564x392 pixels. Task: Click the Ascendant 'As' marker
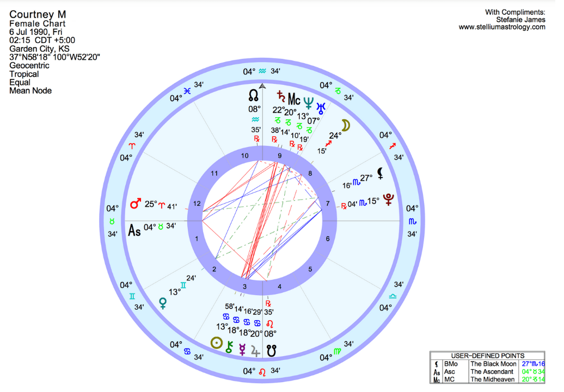click(134, 230)
